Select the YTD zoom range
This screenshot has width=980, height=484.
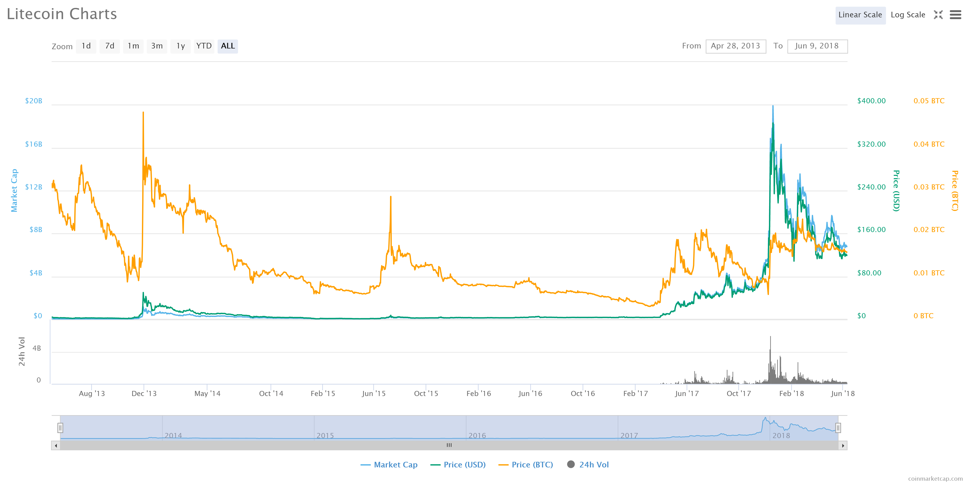click(204, 46)
